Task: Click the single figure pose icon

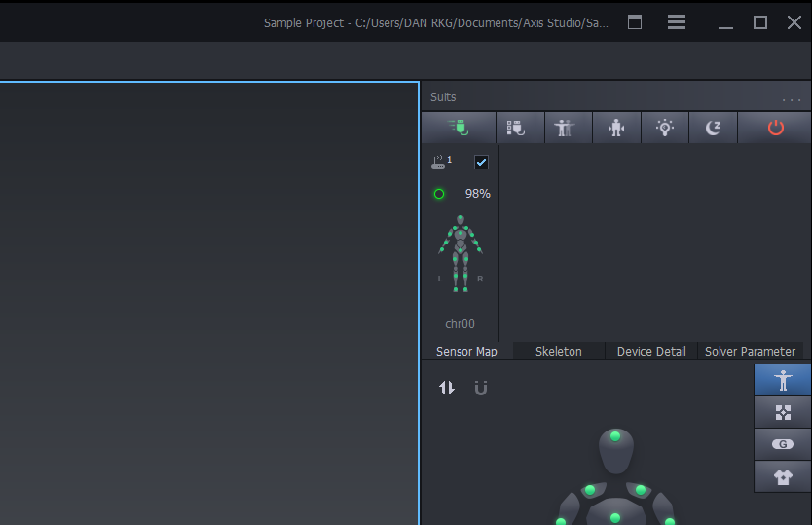Action: click(616, 128)
